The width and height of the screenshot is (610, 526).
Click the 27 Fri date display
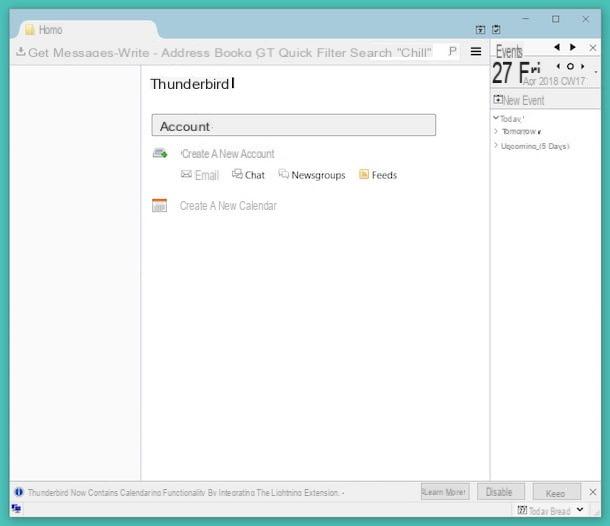tap(516, 73)
